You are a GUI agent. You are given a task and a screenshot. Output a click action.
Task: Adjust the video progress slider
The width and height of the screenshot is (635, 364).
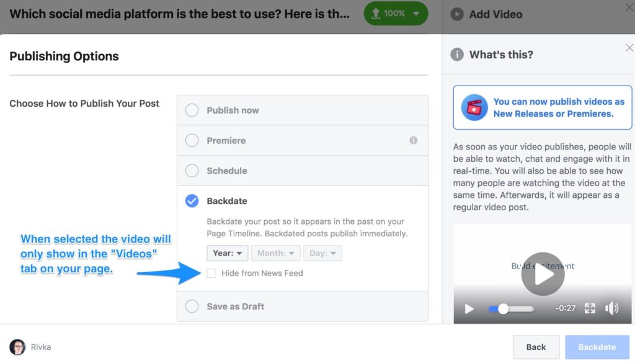click(504, 308)
